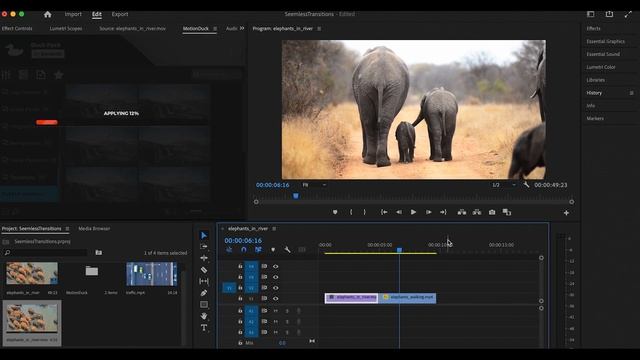Click Mark In in the Program monitor
Image resolution: width=640 pixels, height=360 pixels.
(351, 212)
